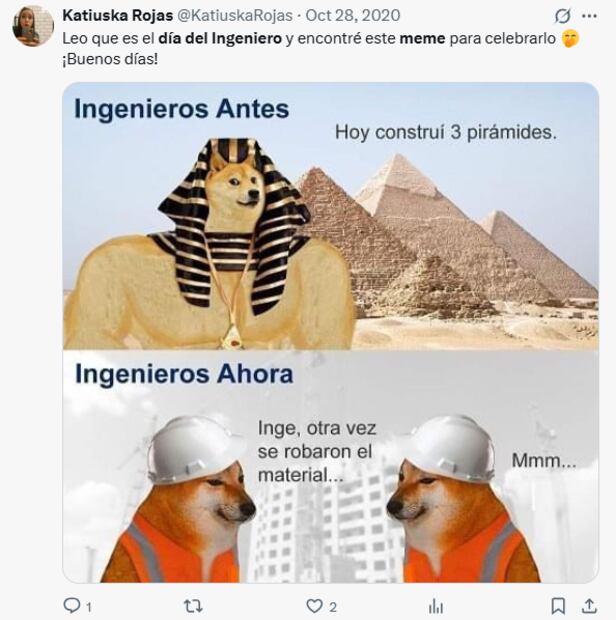This screenshot has height=620, width=616.
Task: Bookmark this tweet
Action: [x=558, y=605]
